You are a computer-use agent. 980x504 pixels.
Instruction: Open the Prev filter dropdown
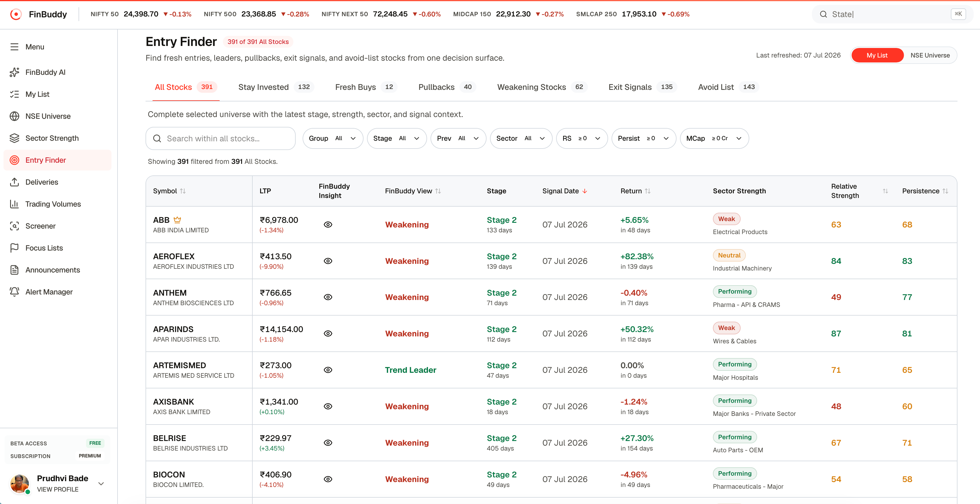(458, 138)
